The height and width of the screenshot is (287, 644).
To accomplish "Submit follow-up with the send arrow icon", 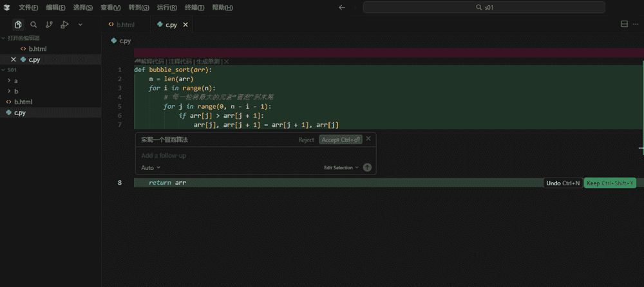I will pyautogui.click(x=367, y=167).
